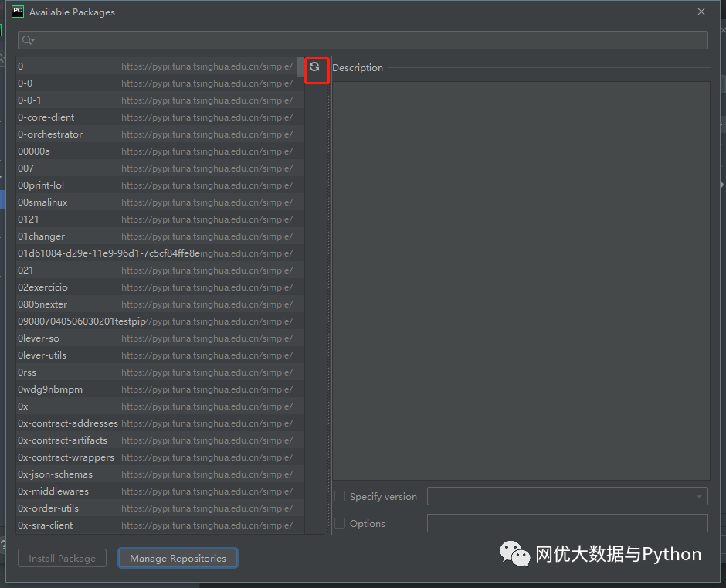The image size is (726, 588).
Task: Select the 00000a package
Action: (160, 151)
